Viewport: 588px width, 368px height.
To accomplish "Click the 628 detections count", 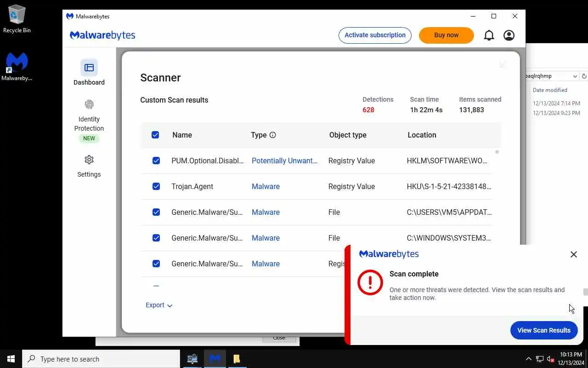I will (368, 110).
